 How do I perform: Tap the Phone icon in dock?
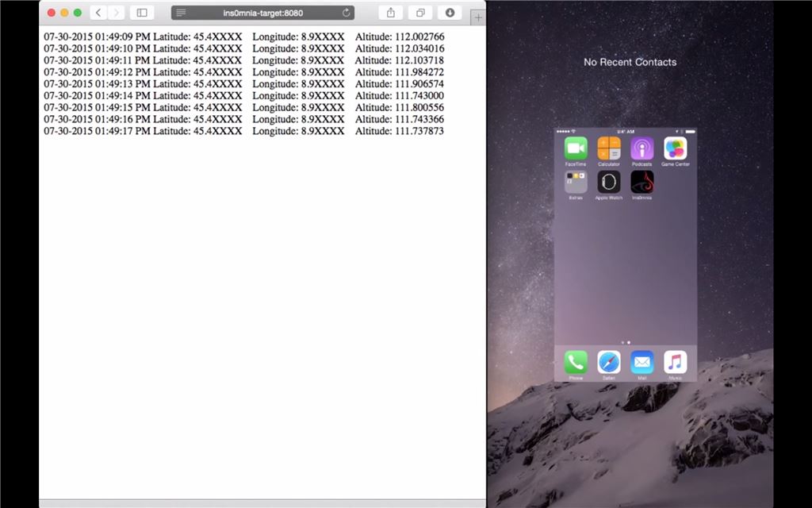[x=576, y=362]
